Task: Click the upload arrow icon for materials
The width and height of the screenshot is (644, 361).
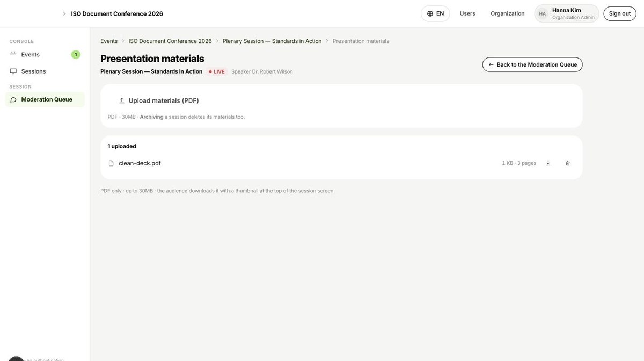Action: (x=122, y=100)
